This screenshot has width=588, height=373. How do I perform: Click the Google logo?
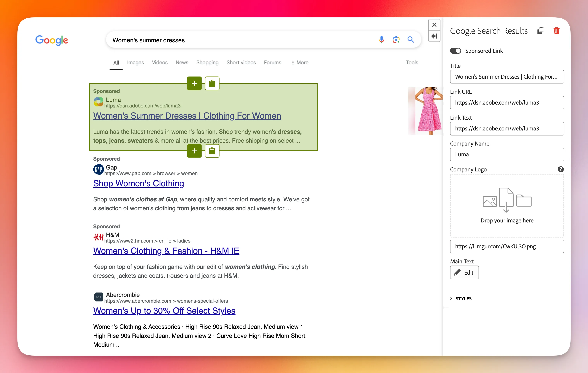[x=51, y=40]
